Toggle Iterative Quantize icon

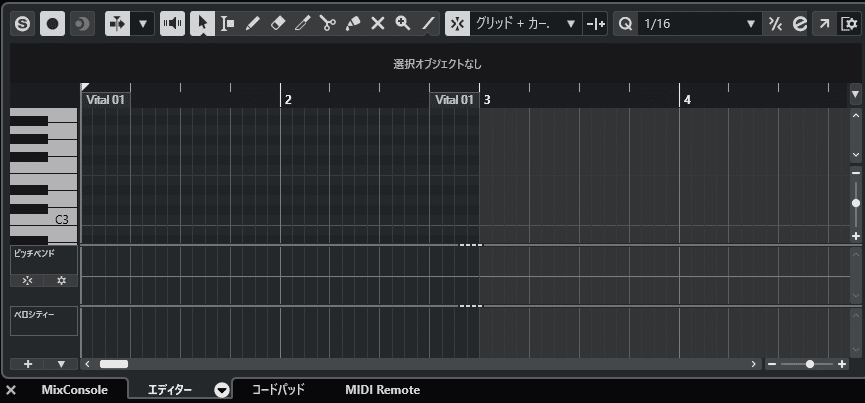(x=775, y=24)
